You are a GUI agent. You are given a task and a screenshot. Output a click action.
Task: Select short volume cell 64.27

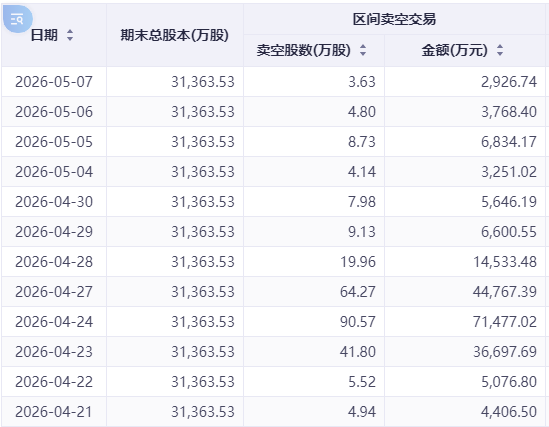click(358, 292)
